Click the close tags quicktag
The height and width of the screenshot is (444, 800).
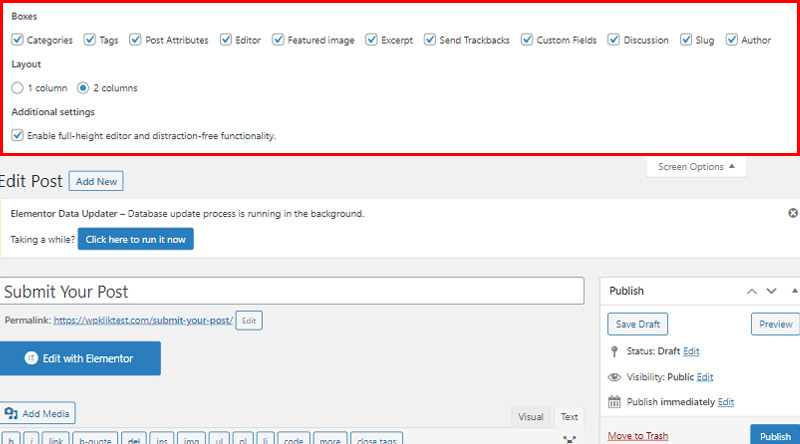pyautogui.click(x=377, y=439)
